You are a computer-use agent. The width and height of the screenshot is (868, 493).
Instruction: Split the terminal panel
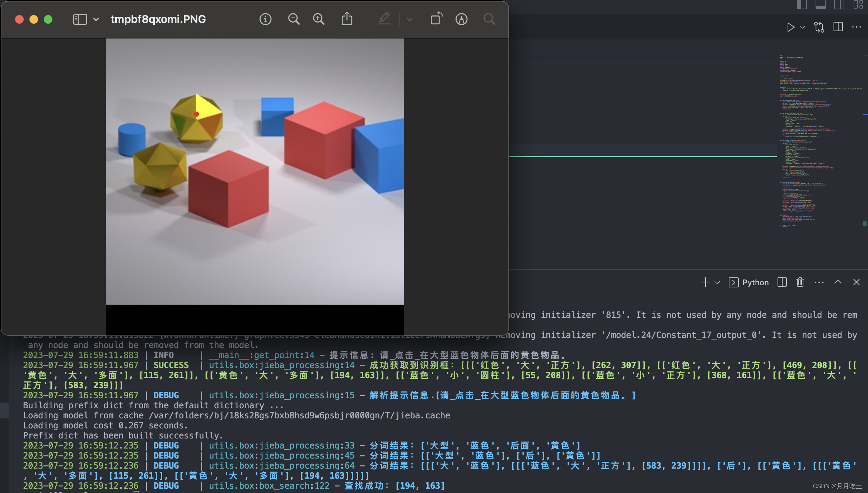pyautogui.click(x=782, y=282)
